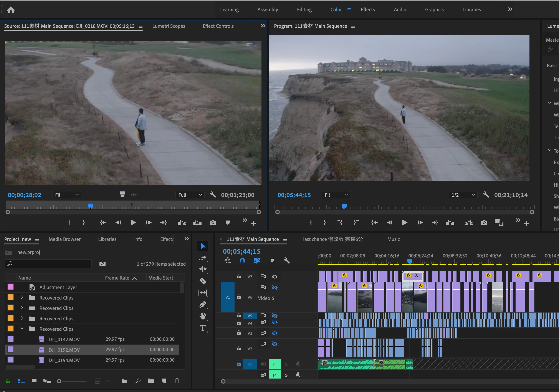Click the Home icon
Image resolution: width=559 pixels, height=392 pixels.
point(11,10)
